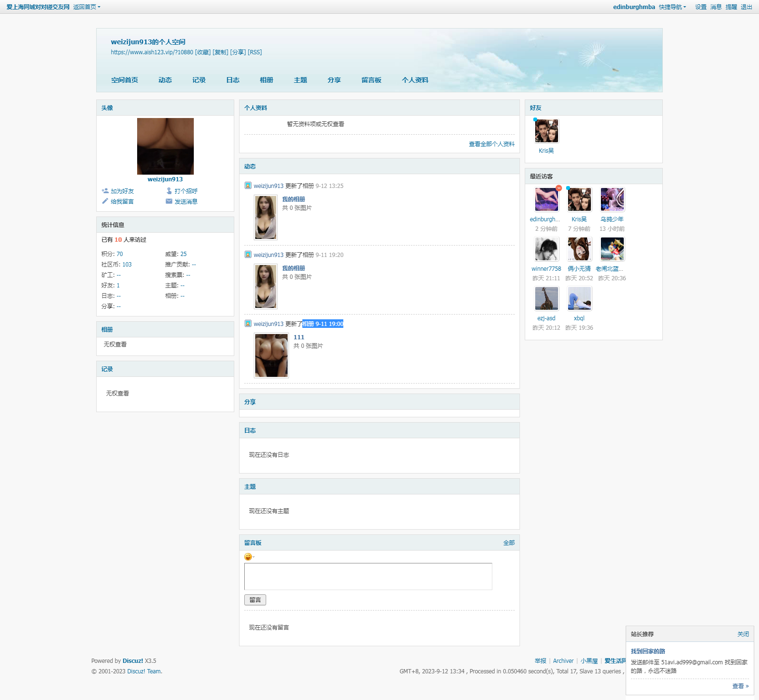The height and width of the screenshot is (700, 759).
Task: Open the 个人资料 tab in the space nav
Action: click(415, 80)
